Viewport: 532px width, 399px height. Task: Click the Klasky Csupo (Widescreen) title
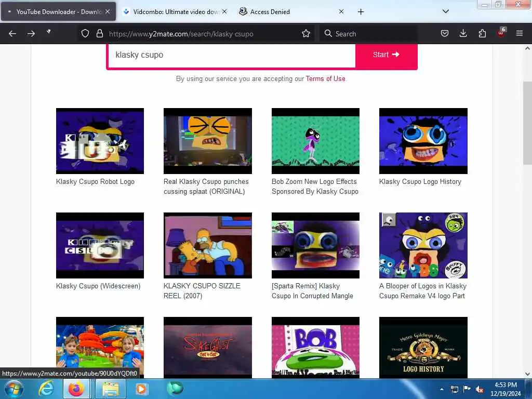[x=98, y=286]
